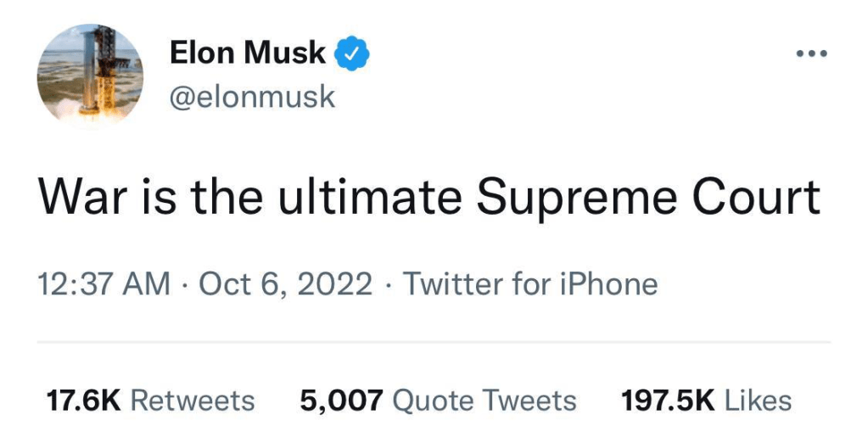This screenshot has width=868, height=432.
Task: Open the @elonmusk handle link
Action: coord(253,98)
